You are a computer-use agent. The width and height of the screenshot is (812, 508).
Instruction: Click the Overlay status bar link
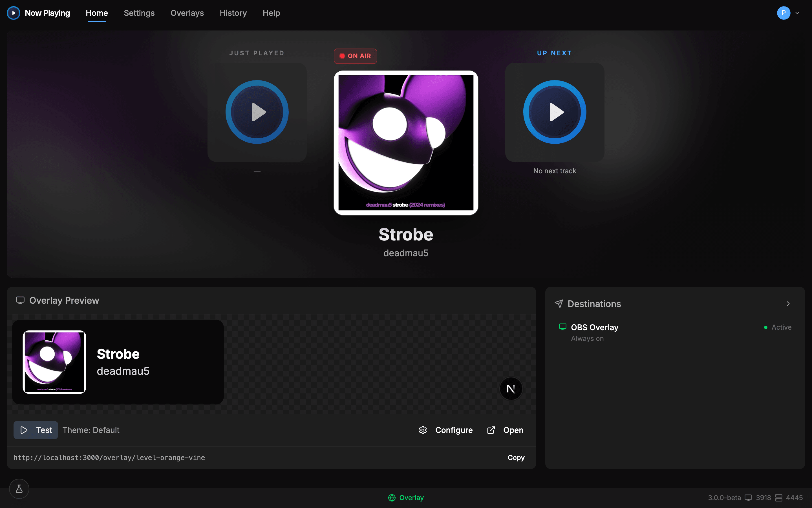point(406,498)
